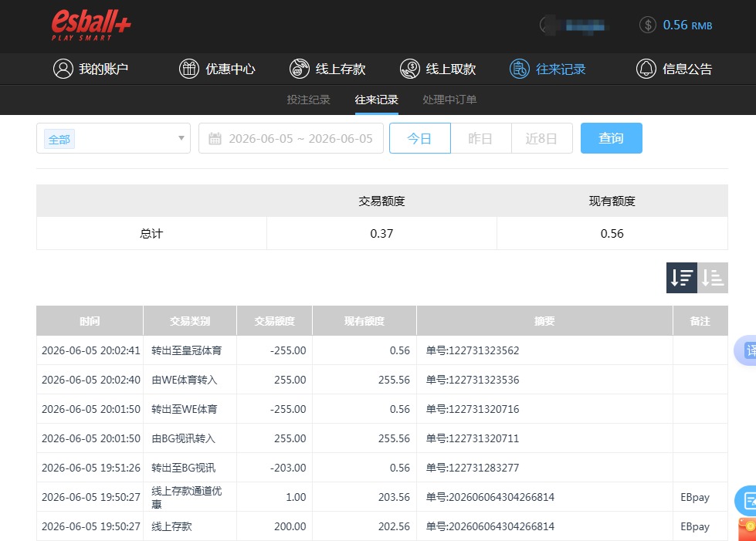Click the 转出至WE体育 row category
The height and width of the screenshot is (541, 756).
pos(185,410)
